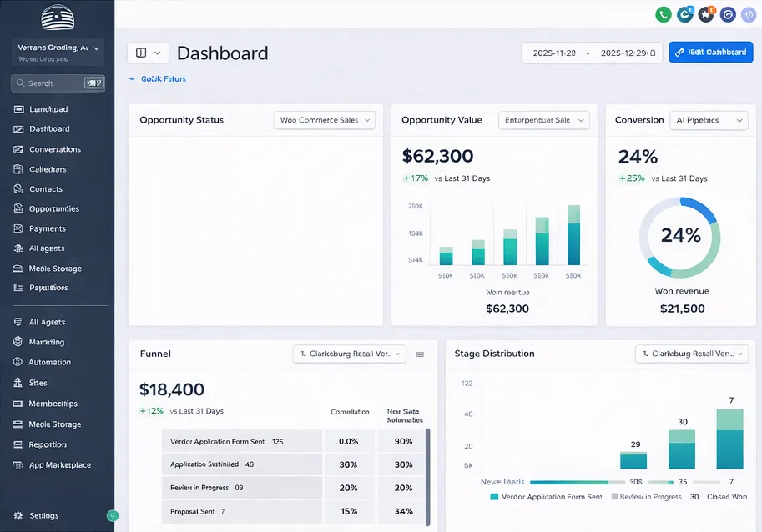762x532 pixels.
Task: Expand the Woo Commerce Sales dropdown
Action: tap(325, 120)
